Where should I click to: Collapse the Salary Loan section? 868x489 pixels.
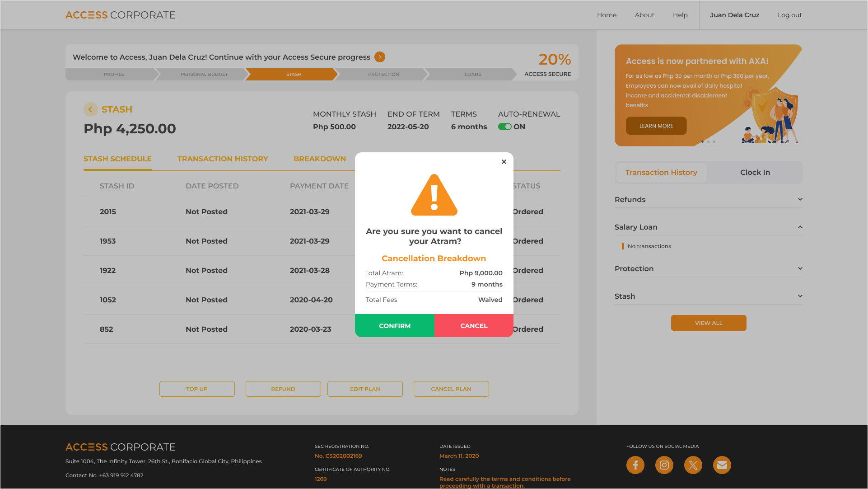[800, 227]
